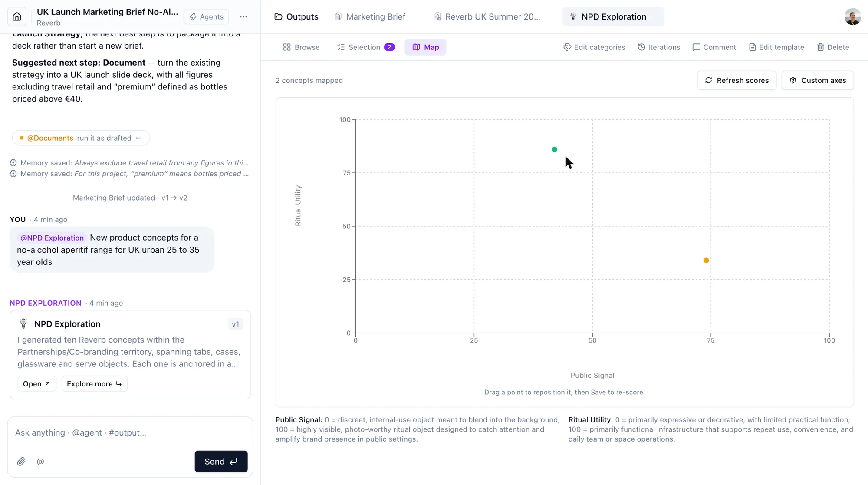Click the Send button
Viewport: 868px width, 485px height.
[x=221, y=461]
